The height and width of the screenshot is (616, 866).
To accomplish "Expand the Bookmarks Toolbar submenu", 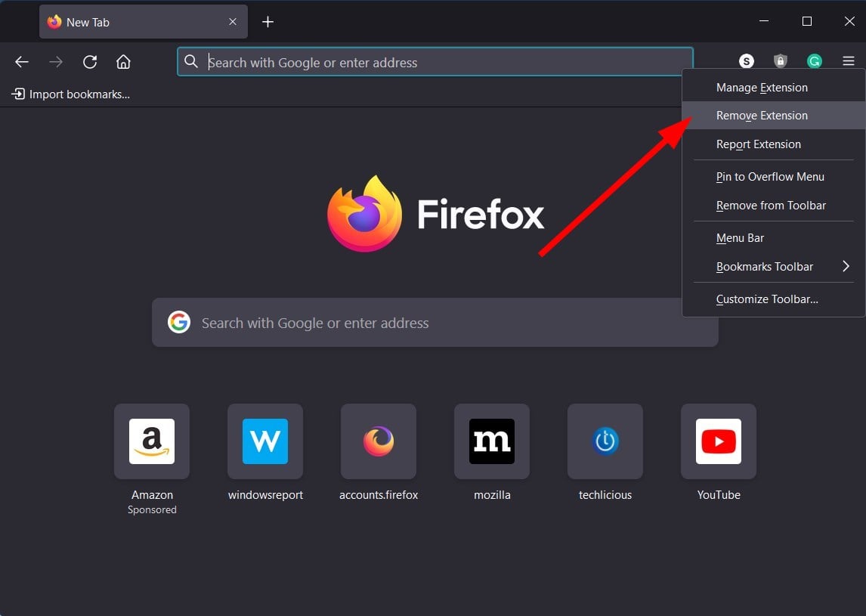I will point(773,267).
